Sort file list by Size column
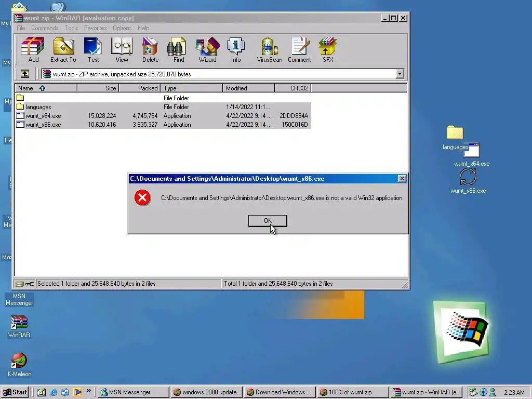 coord(98,88)
